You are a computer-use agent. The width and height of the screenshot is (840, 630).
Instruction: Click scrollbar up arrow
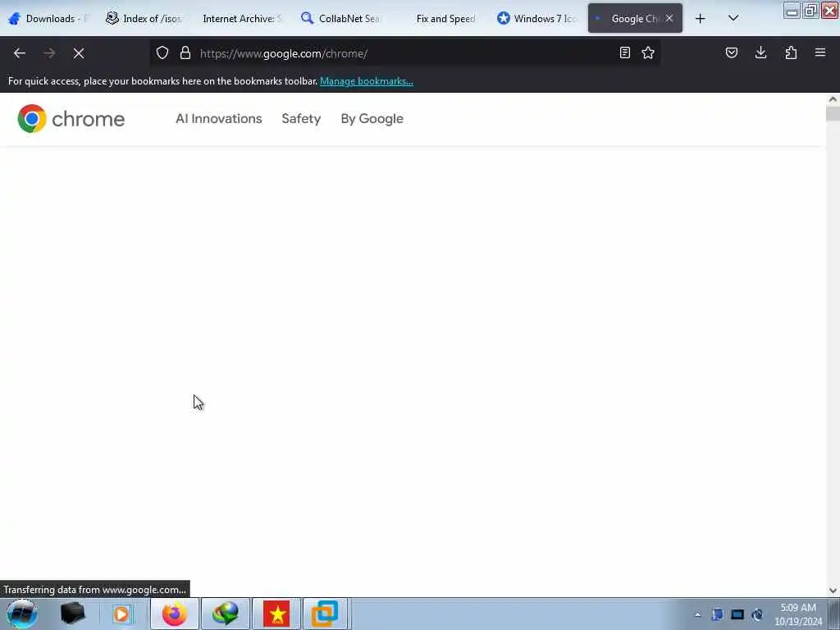coord(833,99)
